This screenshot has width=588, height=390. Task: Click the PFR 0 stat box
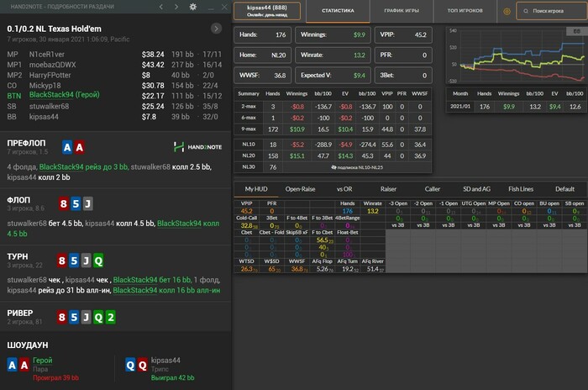click(x=403, y=55)
